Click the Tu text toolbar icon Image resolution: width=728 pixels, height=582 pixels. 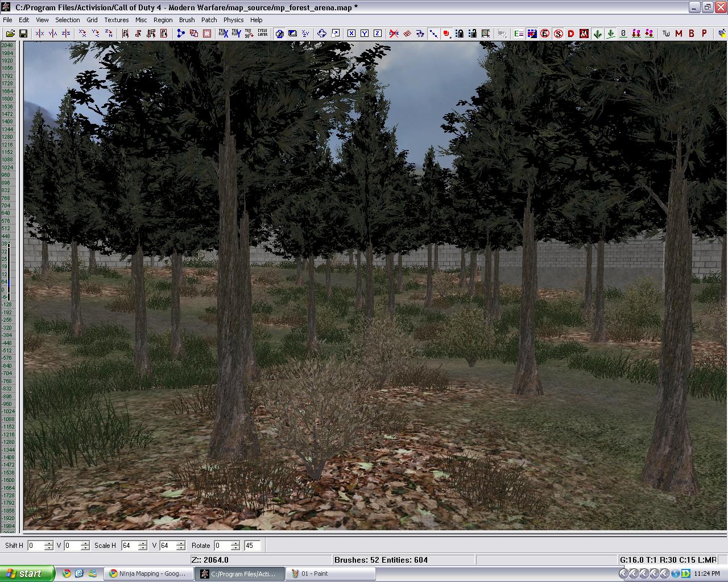click(x=666, y=34)
